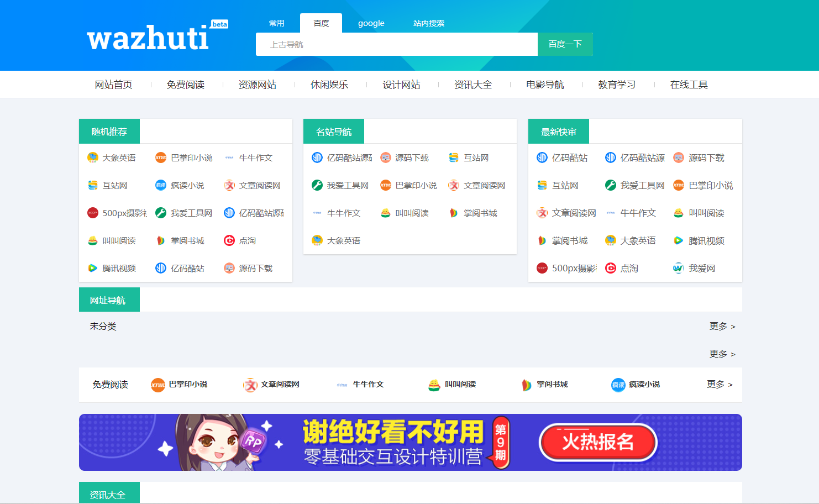Click into the 上古导航 search box

pos(396,44)
